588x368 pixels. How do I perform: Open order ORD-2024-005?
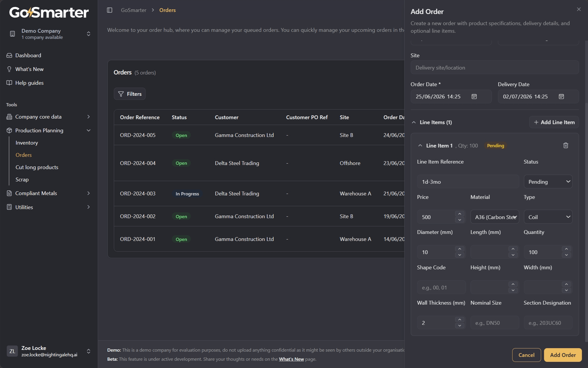138,135
